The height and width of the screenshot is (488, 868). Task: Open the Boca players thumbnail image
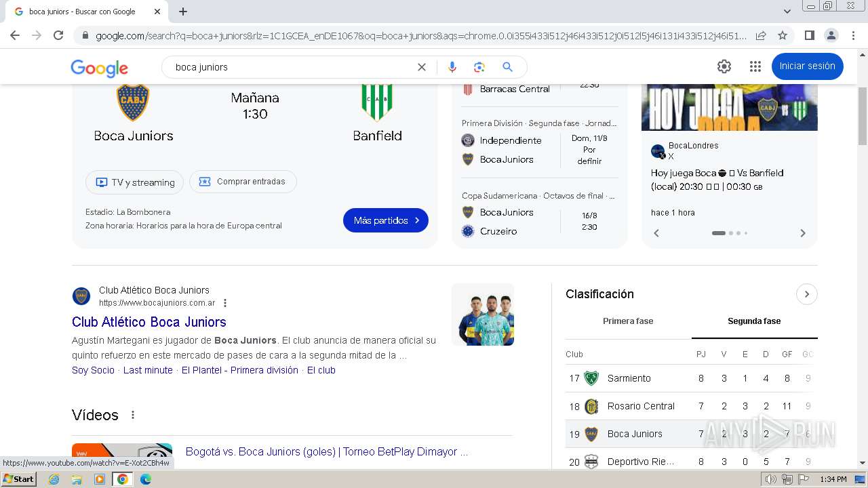(483, 314)
